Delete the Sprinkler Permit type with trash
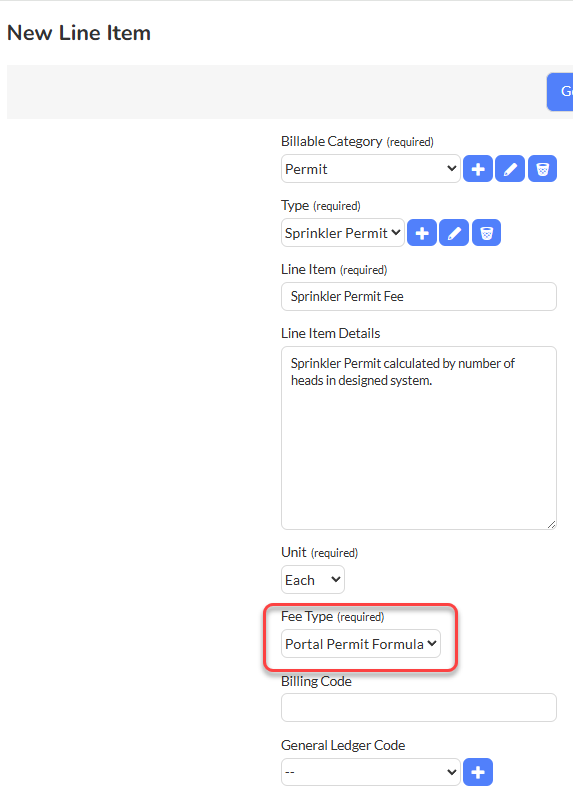Image resolution: width=573 pixels, height=801 pixels. [486, 233]
